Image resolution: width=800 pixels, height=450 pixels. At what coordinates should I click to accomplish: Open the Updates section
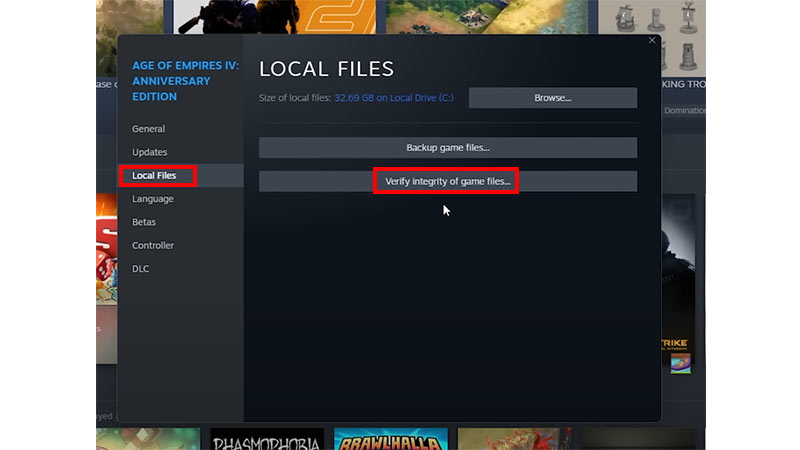[x=149, y=152]
